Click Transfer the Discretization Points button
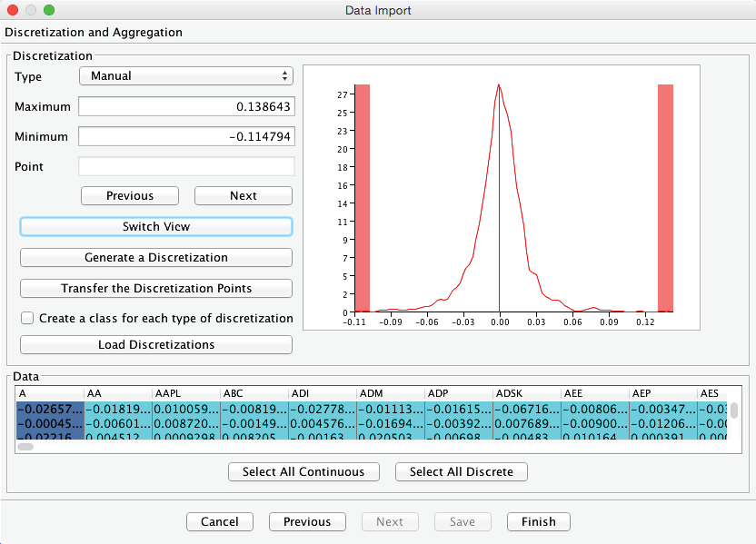 coord(156,288)
